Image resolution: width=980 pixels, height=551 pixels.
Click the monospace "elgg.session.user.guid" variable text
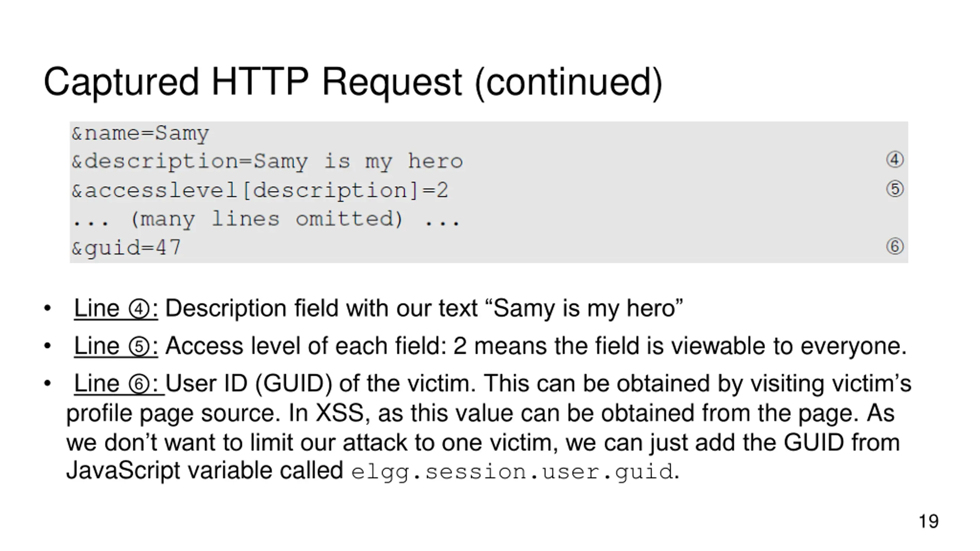512,472
